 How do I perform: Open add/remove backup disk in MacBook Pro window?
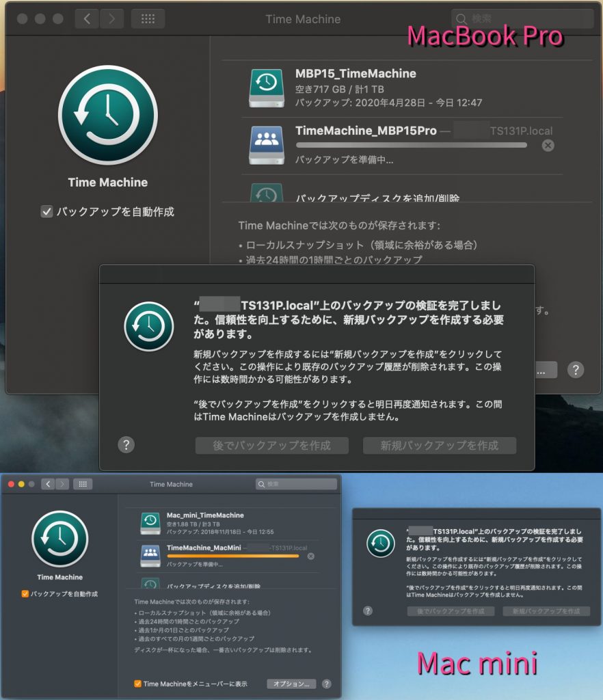click(x=377, y=198)
